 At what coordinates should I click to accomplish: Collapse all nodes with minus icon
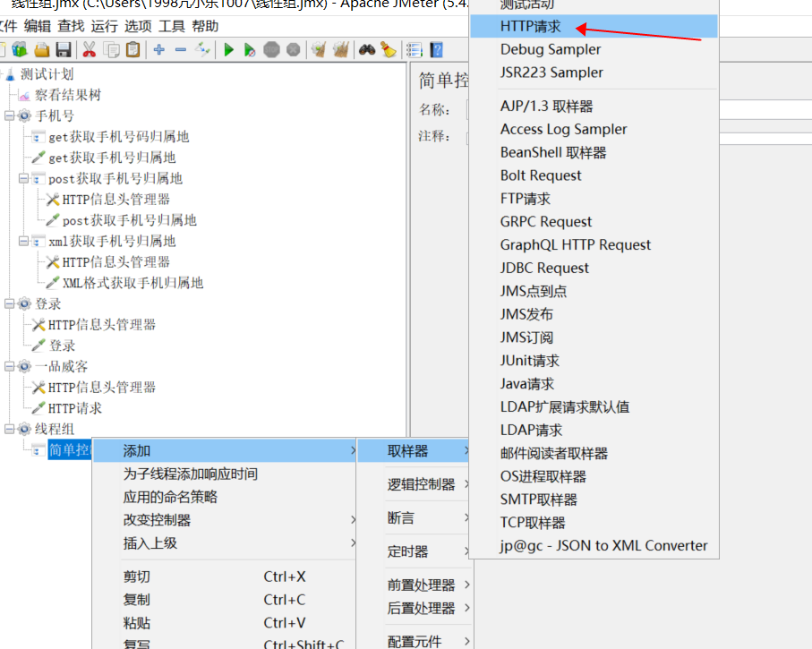181,50
